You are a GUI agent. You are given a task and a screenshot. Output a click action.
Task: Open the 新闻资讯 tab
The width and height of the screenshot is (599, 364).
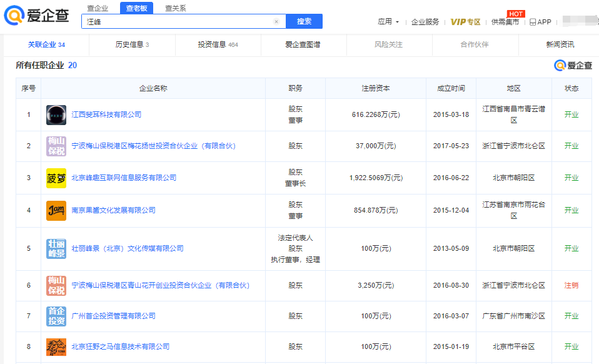(560, 44)
